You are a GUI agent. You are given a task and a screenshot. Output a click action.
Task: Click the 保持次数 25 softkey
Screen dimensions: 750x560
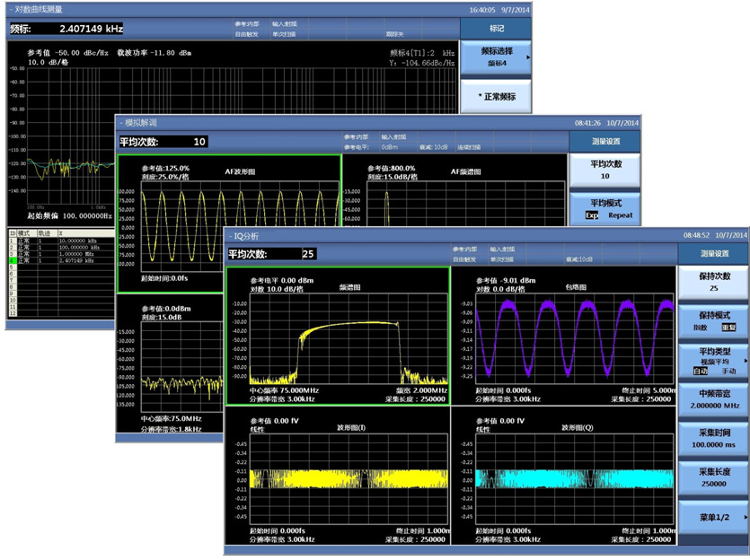pos(714,282)
